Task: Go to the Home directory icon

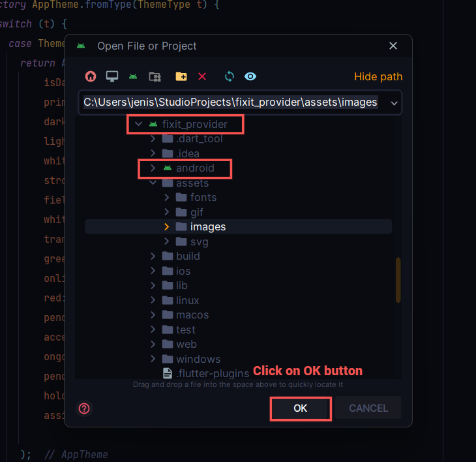Action: point(91,76)
